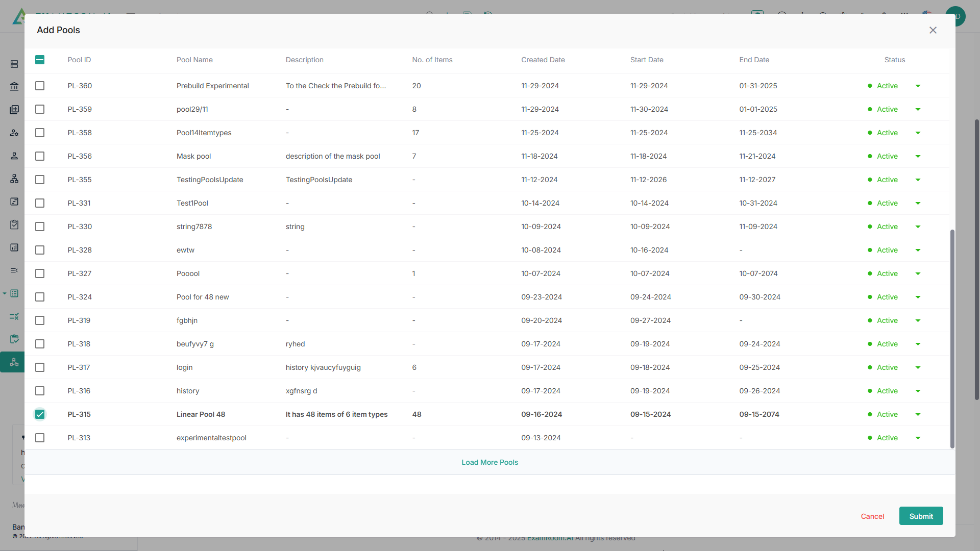
Task: Click Load More Pools link
Action: [x=489, y=462]
